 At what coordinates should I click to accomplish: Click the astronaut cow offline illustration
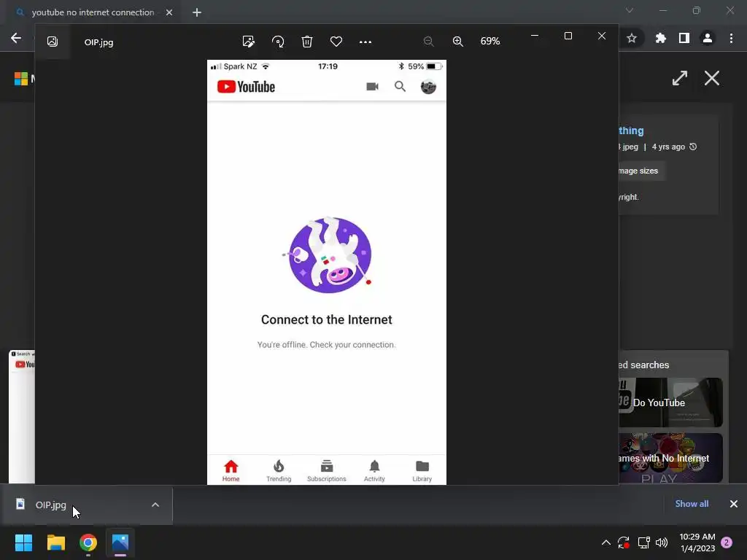point(329,254)
